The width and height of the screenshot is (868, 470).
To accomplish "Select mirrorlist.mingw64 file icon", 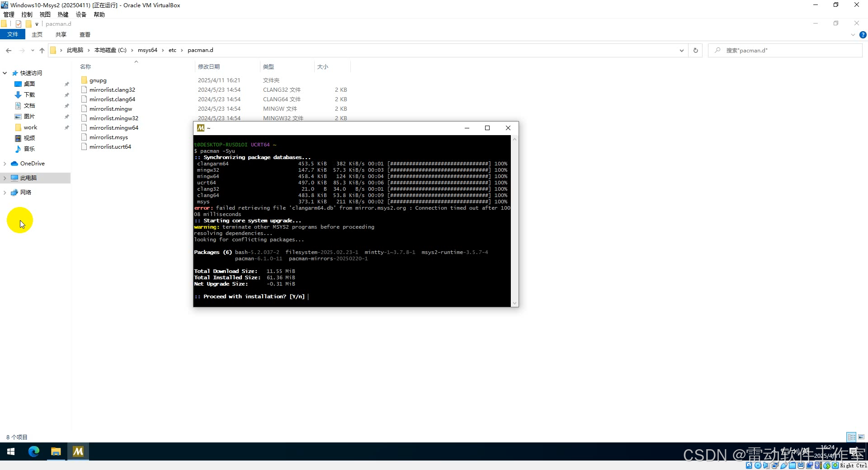I will (84, 127).
